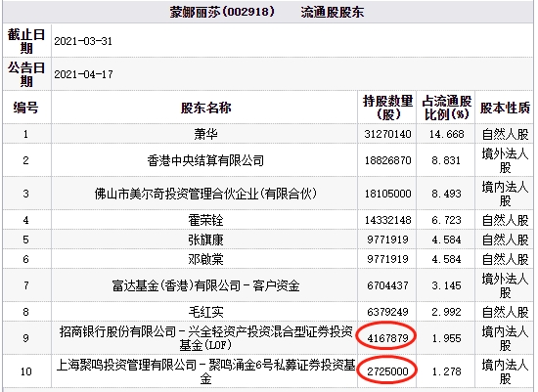
Task: Click the 编号 column header
Action: point(26,108)
